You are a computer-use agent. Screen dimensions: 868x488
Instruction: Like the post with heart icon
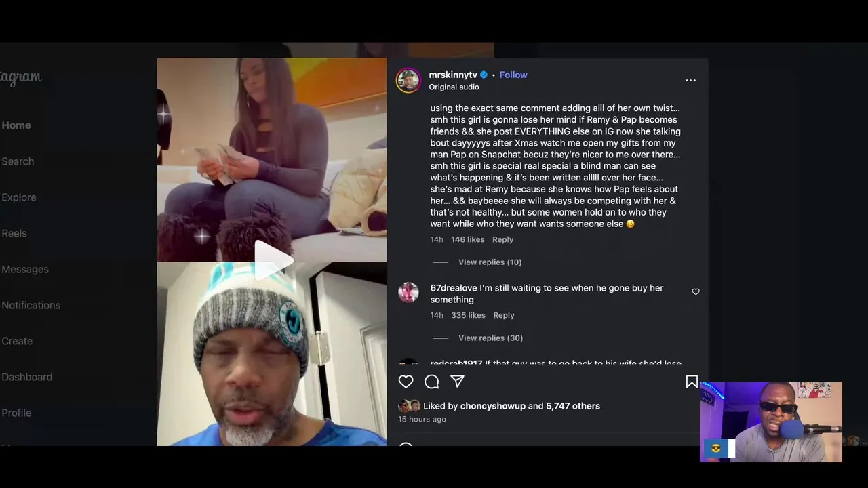coord(406,382)
